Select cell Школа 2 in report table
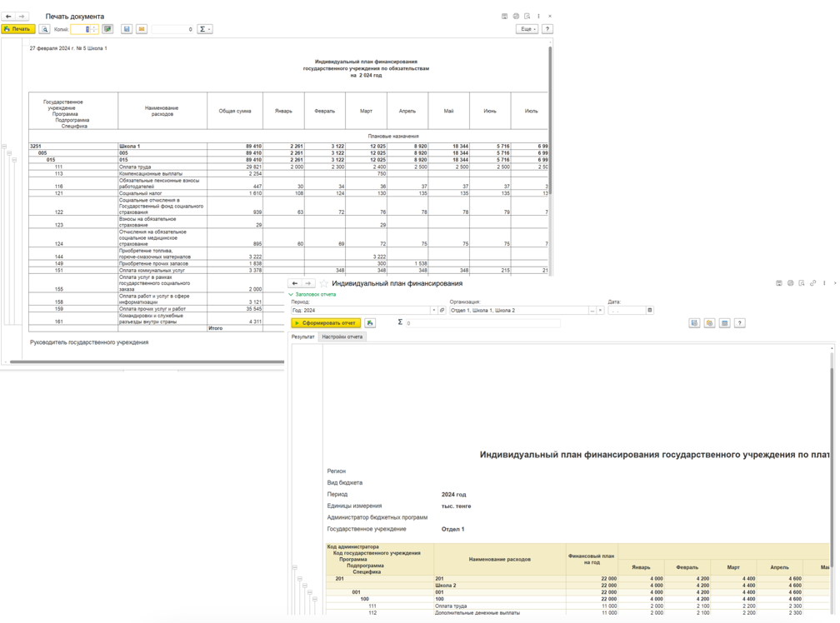840x623 pixels. pos(499,586)
